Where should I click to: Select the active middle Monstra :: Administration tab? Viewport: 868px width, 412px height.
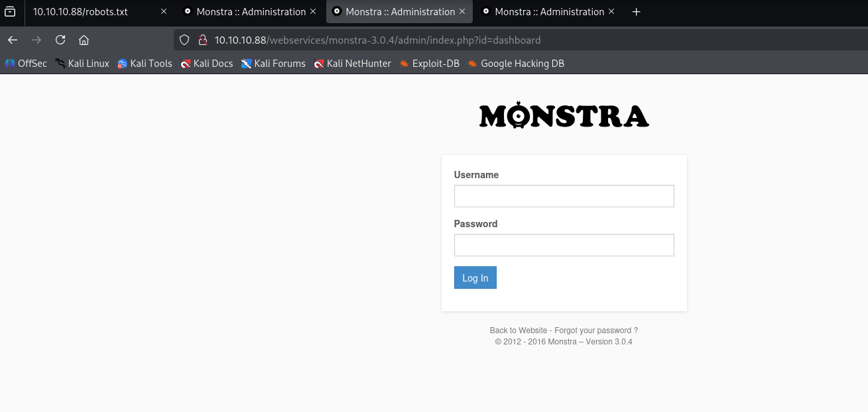coord(400,12)
